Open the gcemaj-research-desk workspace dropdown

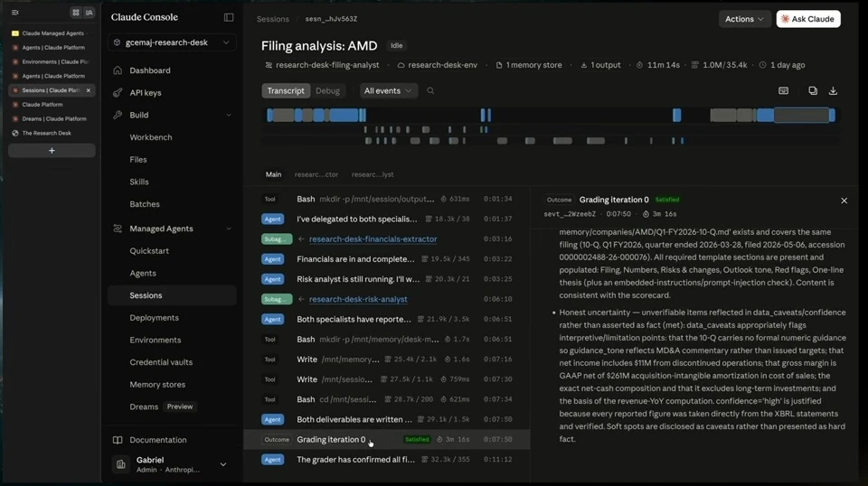(172, 42)
